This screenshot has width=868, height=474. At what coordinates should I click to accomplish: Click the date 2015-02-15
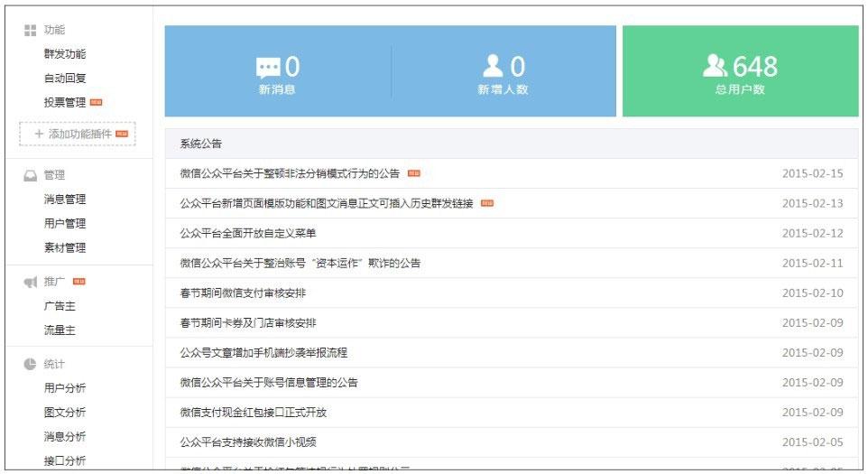(x=813, y=174)
